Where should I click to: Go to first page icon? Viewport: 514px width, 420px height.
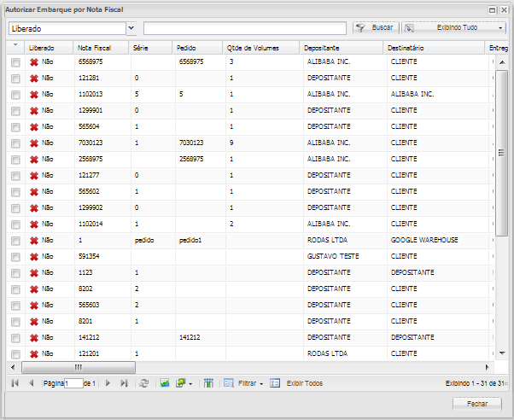[x=15, y=383]
